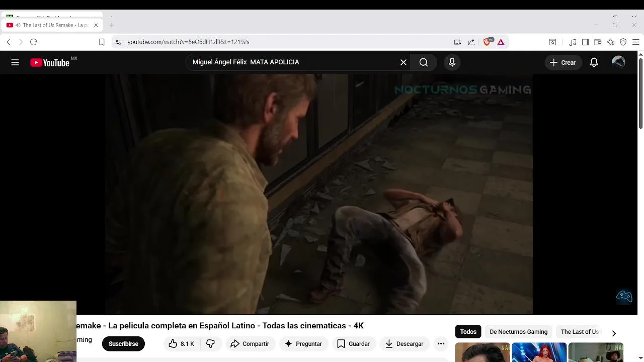Open recommended thumbnail with red-haired woman
644x362 pixels.
click(x=539, y=352)
